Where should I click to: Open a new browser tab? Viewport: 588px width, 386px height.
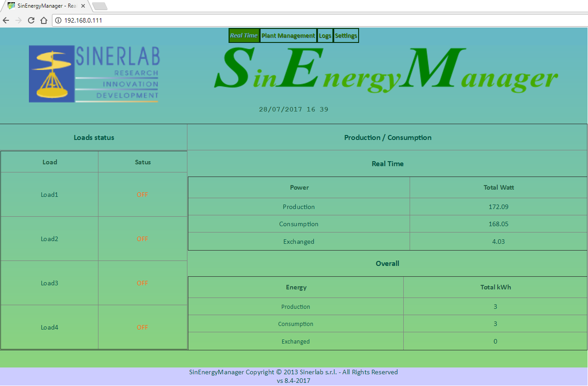tap(99, 6)
